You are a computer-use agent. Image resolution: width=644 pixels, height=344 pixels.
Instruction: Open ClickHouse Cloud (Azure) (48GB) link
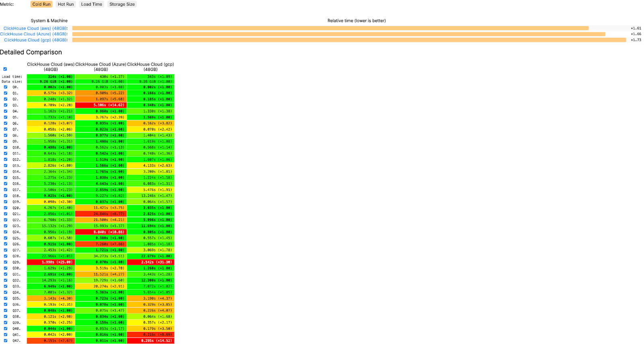point(33,34)
